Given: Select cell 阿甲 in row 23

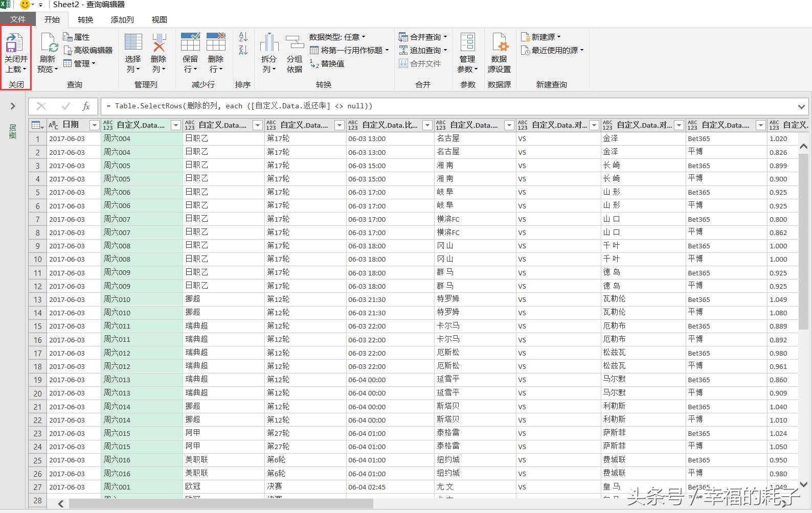Looking at the screenshot, I should click(223, 433).
